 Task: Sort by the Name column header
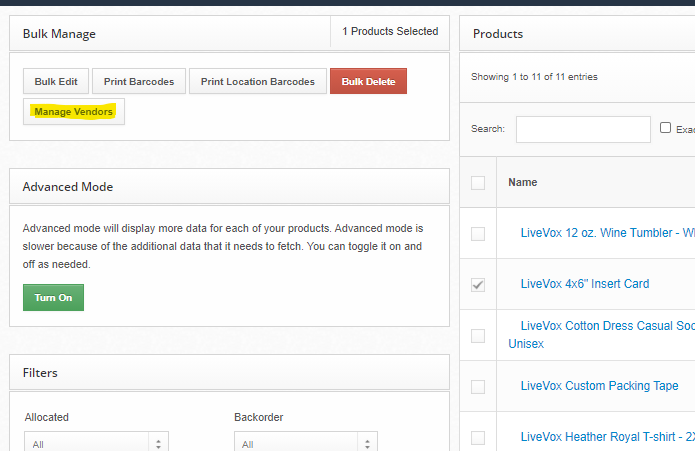tap(523, 182)
